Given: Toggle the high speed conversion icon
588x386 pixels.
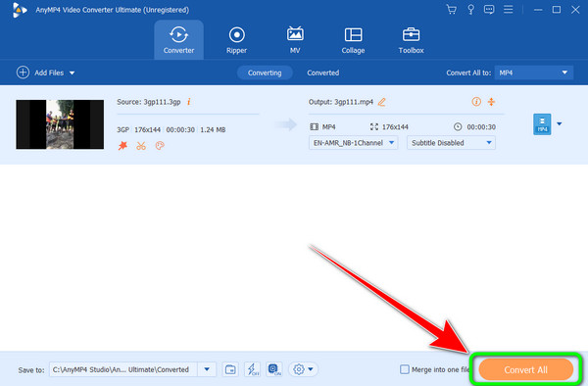Looking at the screenshot, I should coord(253,369).
